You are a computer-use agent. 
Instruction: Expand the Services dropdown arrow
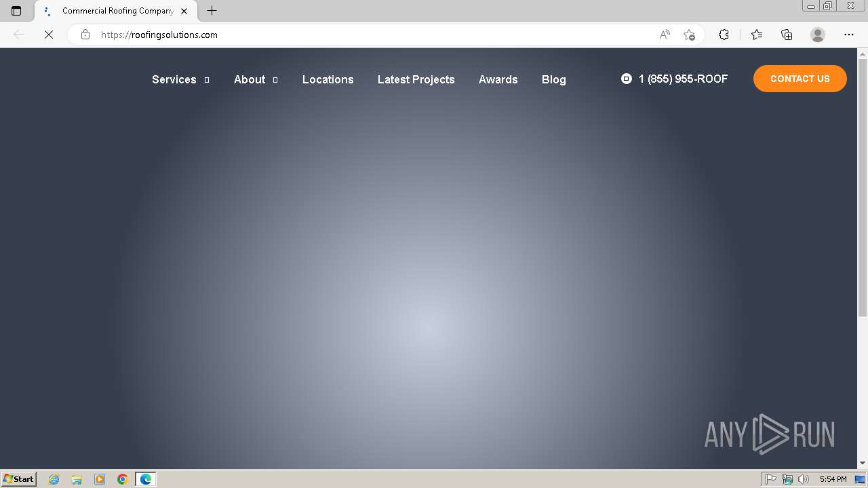207,80
